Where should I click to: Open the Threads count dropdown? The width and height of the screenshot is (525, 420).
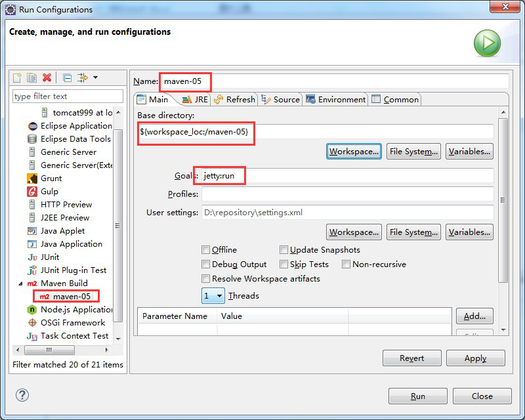click(213, 296)
